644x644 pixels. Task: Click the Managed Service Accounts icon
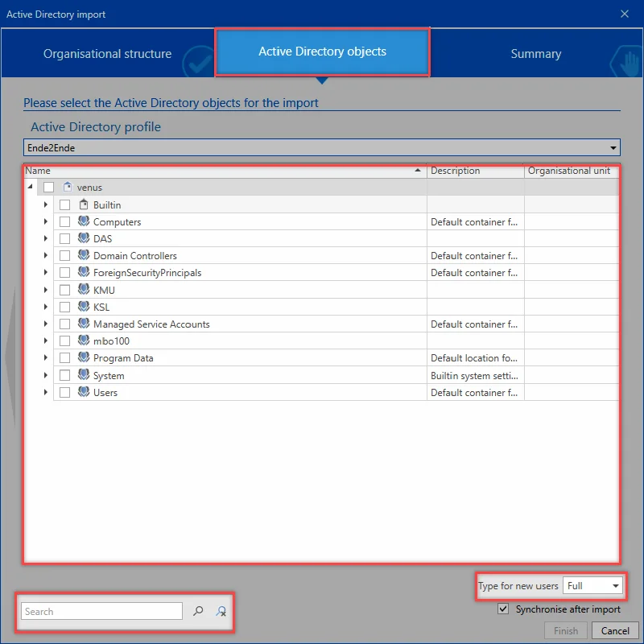[84, 324]
